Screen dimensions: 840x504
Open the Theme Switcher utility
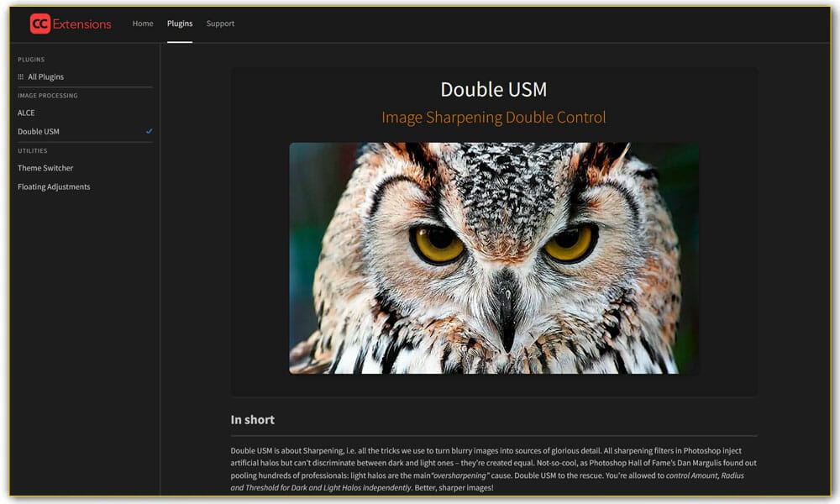pyautogui.click(x=45, y=168)
